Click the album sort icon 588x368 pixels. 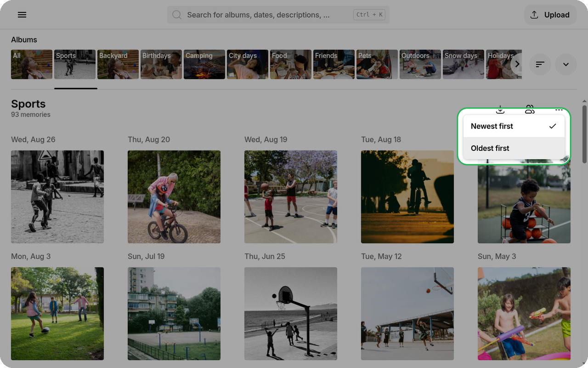[x=540, y=64]
